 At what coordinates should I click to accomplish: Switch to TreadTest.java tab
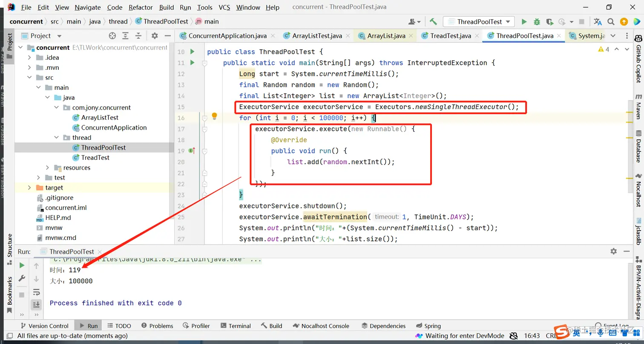[x=451, y=36]
